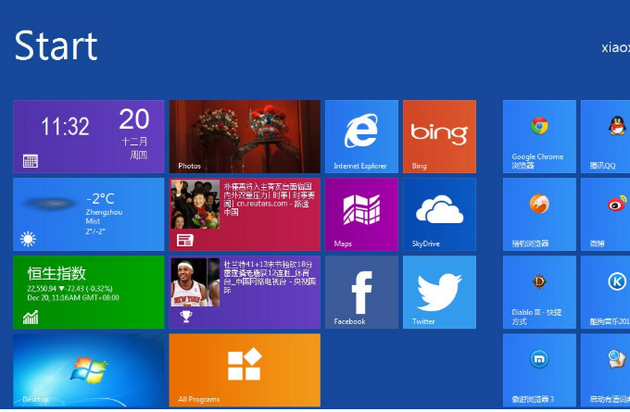
Task: Open the Zhengzhou weather tile
Action: pos(88,214)
